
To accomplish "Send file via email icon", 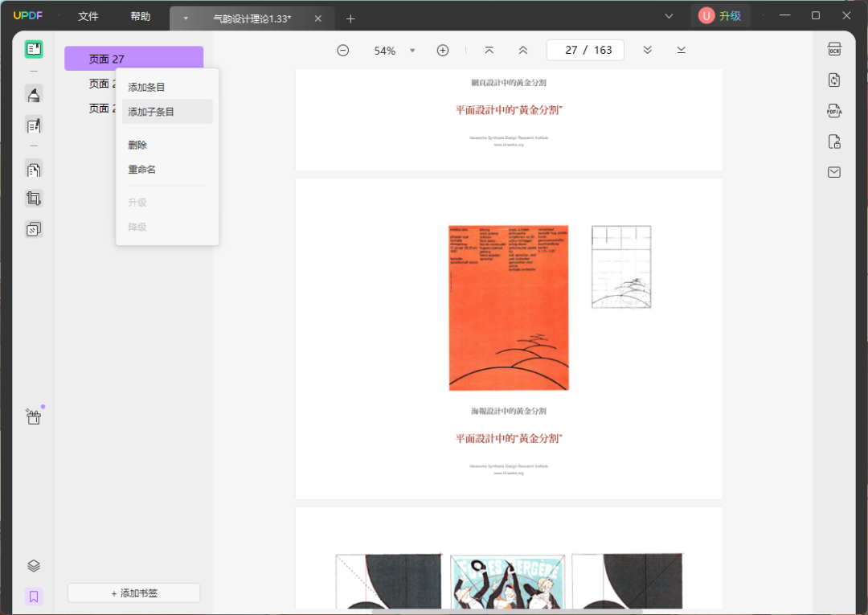I will click(834, 172).
